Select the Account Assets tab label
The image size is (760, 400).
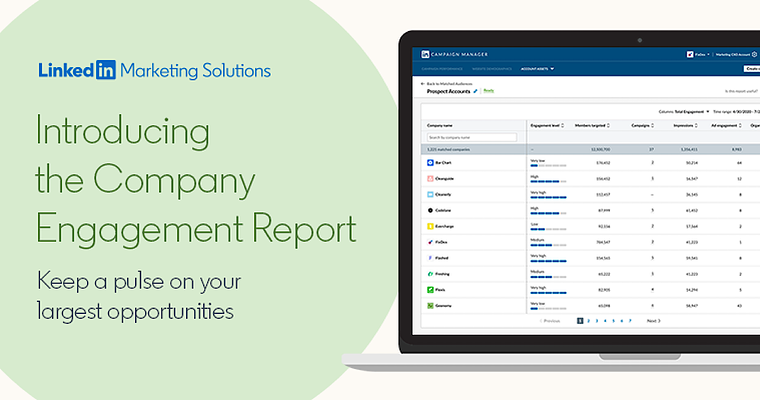[535, 69]
